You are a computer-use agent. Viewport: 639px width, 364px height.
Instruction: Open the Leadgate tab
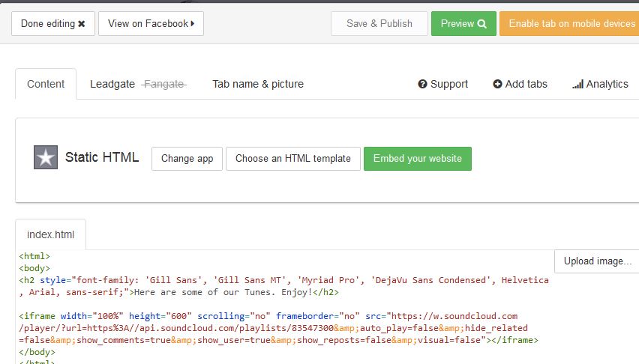[112, 84]
